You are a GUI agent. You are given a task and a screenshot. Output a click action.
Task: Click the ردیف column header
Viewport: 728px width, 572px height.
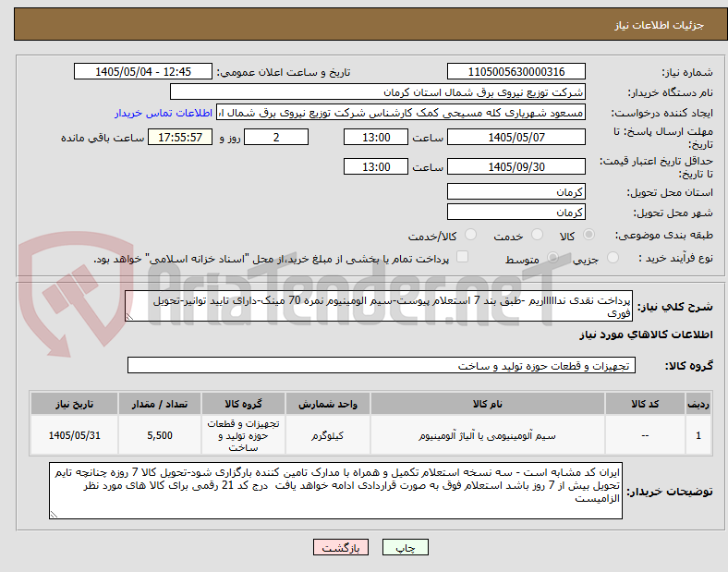click(698, 404)
